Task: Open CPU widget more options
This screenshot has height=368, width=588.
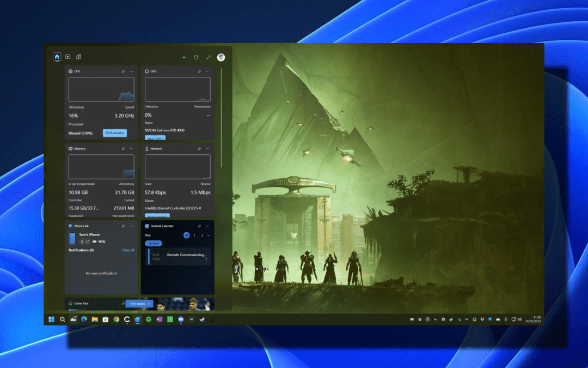Action: coord(131,71)
